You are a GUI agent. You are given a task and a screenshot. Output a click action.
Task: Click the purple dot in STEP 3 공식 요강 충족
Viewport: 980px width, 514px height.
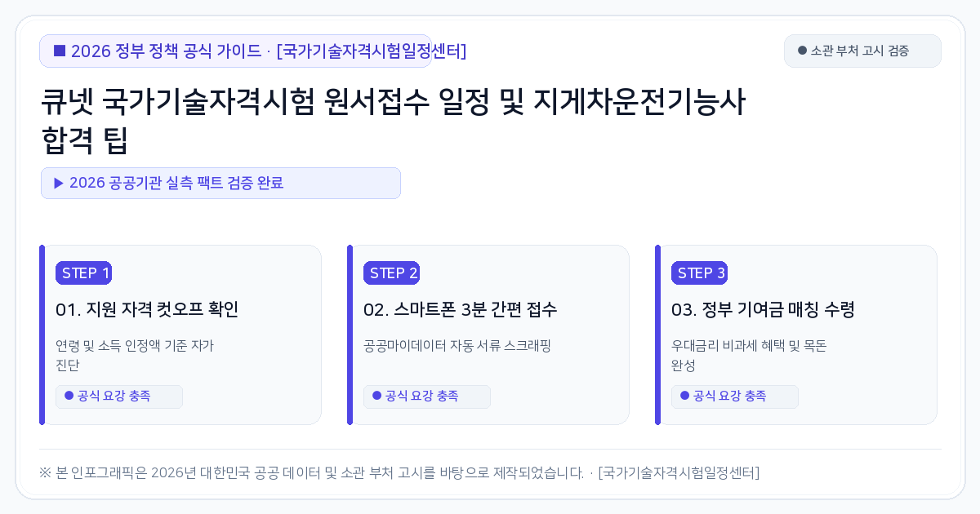pos(685,396)
